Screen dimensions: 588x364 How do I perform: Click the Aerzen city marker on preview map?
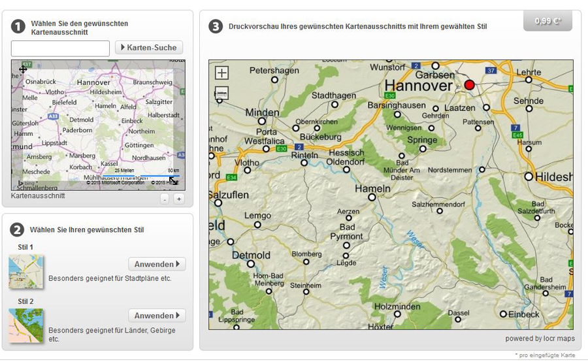click(x=349, y=218)
